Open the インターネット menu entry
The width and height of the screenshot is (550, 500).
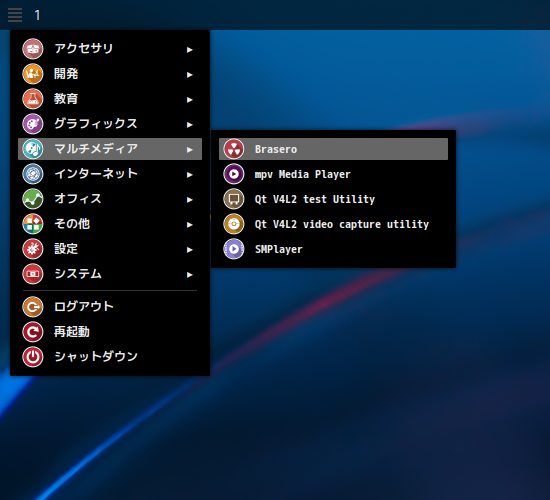(110, 174)
